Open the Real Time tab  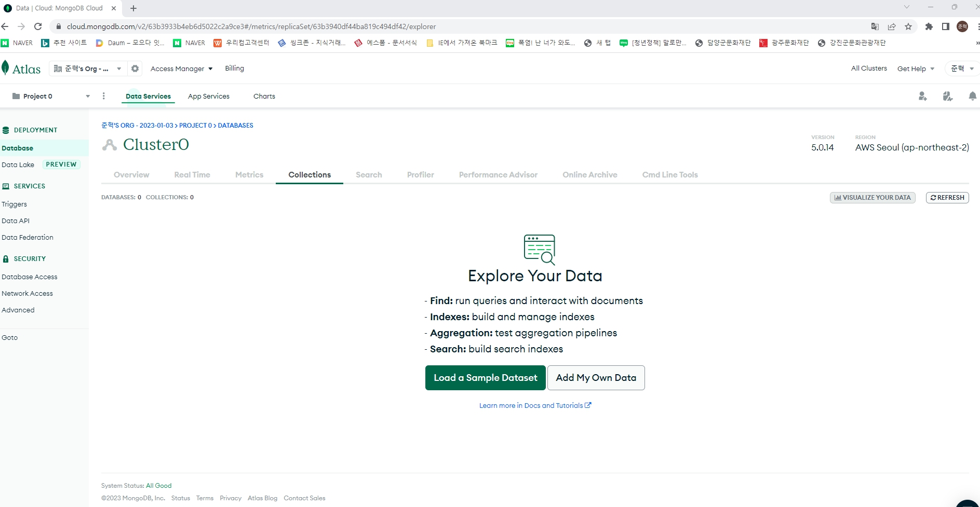click(192, 175)
